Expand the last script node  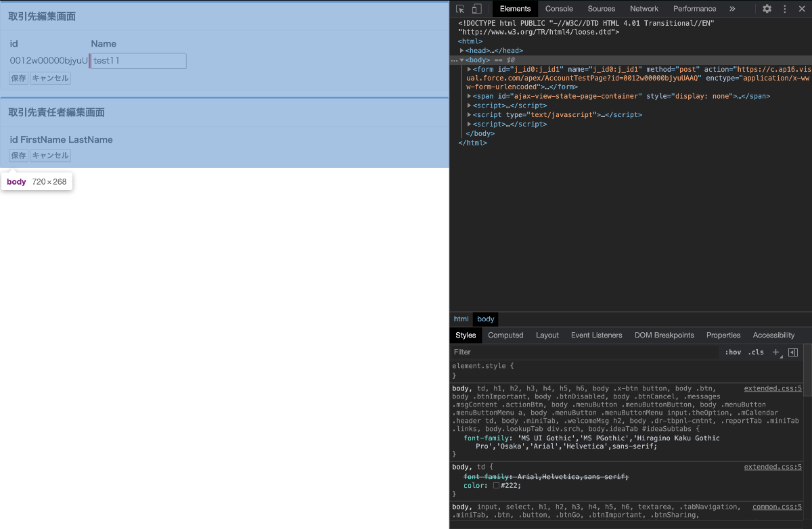tap(470, 124)
